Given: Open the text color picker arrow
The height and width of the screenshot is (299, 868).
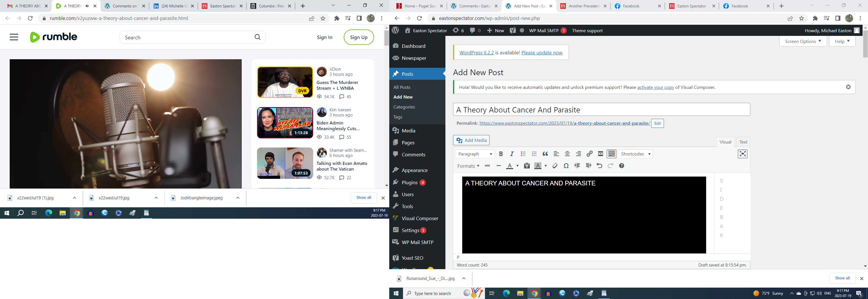Looking at the screenshot, I should [517, 166].
